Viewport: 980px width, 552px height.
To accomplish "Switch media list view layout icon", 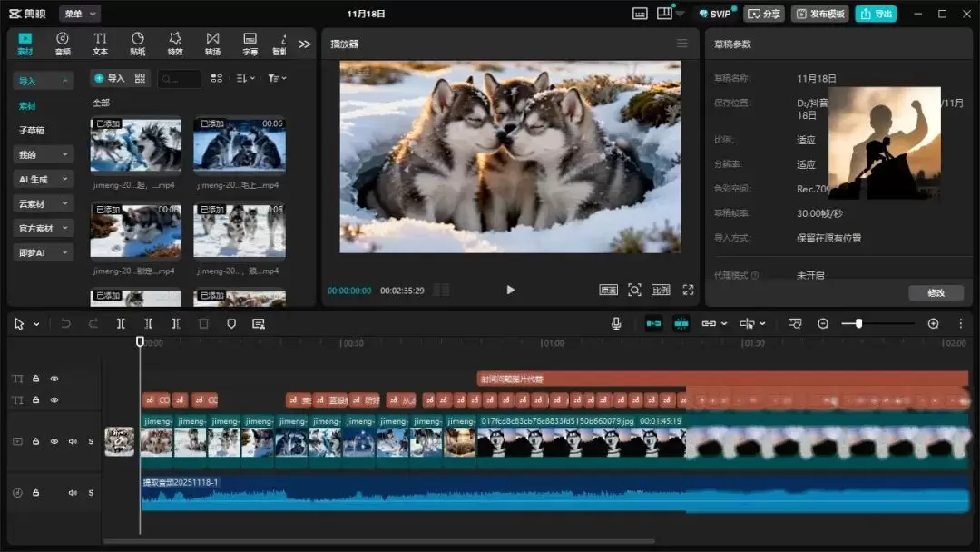I will [216, 78].
